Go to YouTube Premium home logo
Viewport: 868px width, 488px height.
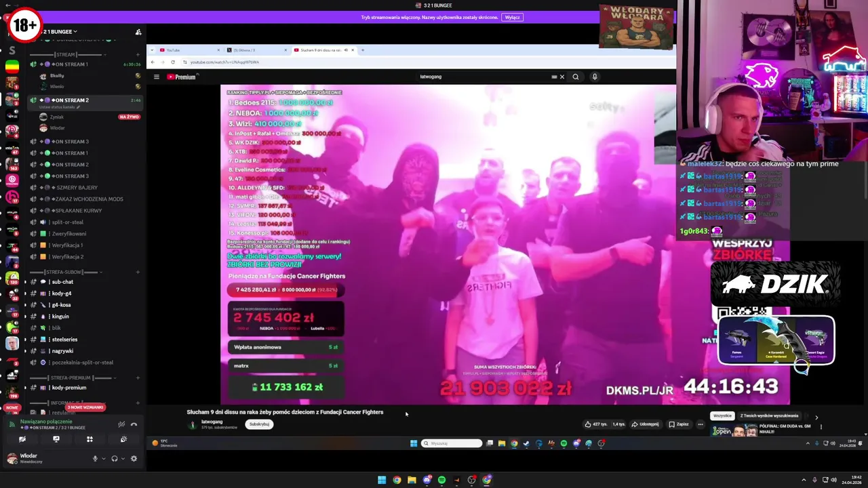tap(181, 77)
